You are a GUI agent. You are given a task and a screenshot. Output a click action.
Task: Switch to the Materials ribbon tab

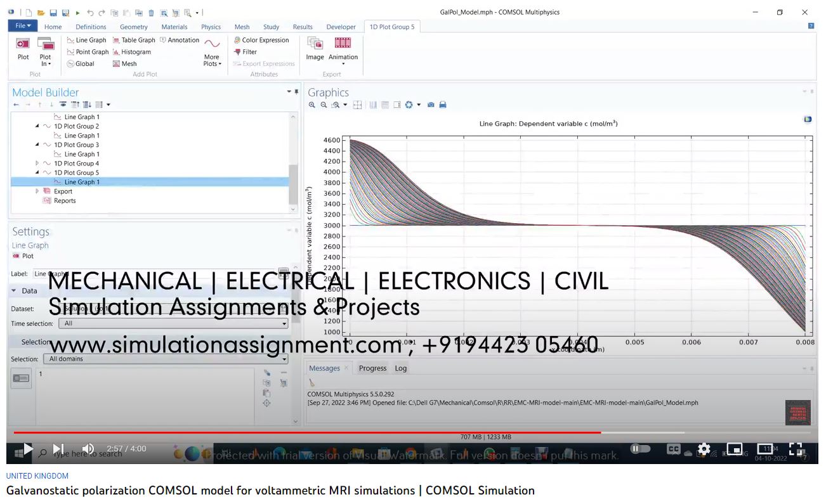(x=174, y=27)
